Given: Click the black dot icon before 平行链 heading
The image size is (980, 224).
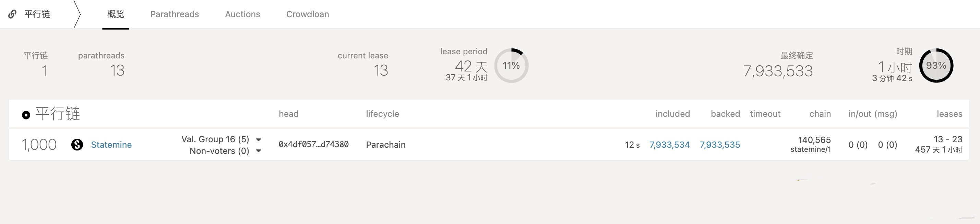Looking at the screenshot, I should (x=26, y=115).
